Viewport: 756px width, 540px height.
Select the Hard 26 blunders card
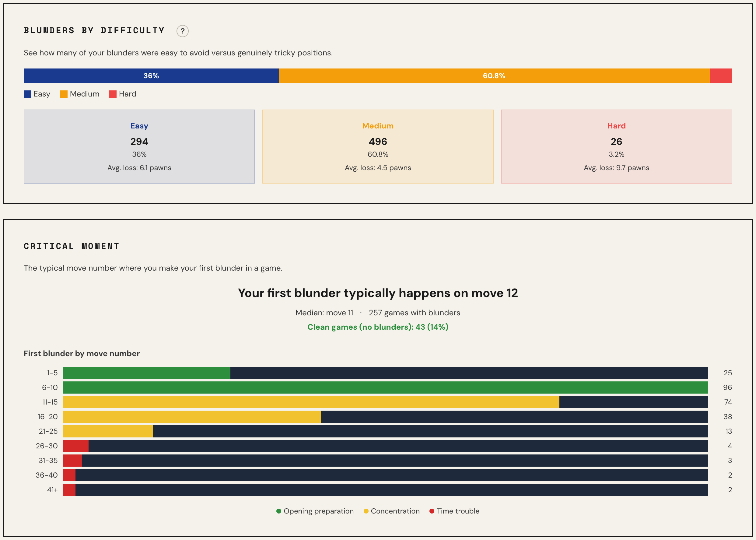tap(616, 146)
